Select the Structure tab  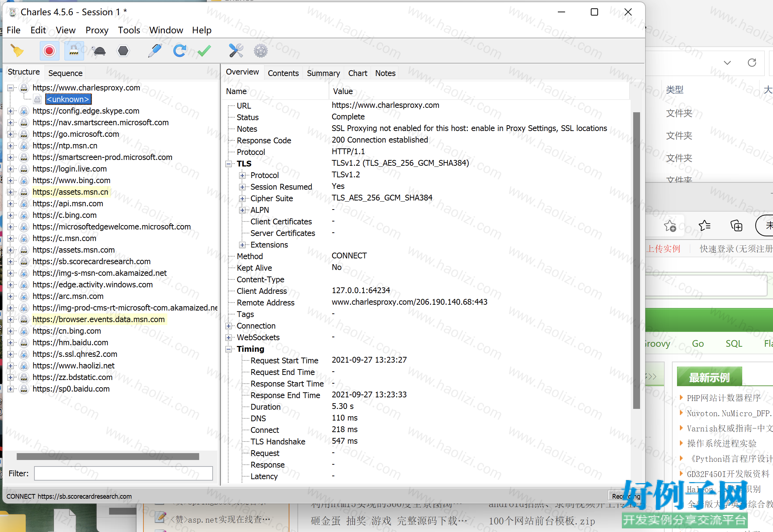click(24, 72)
